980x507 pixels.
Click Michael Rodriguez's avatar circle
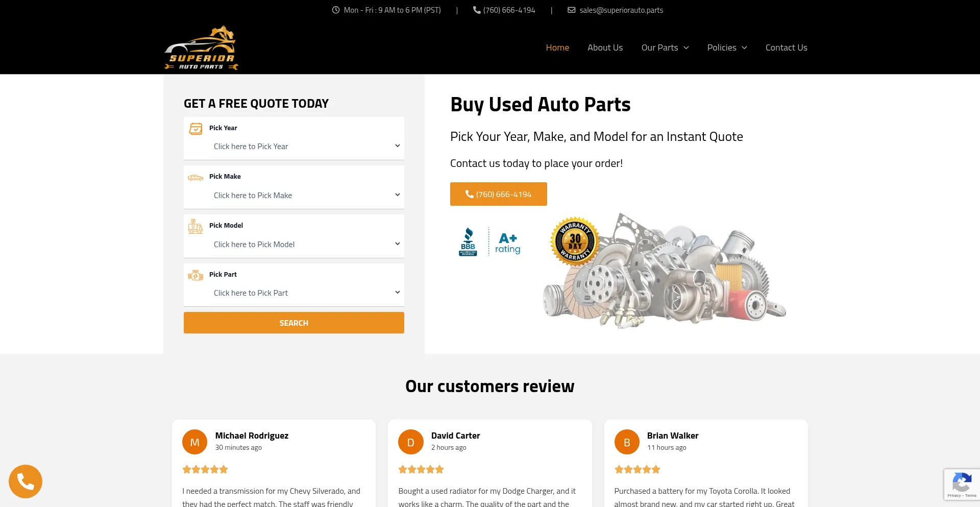pos(194,442)
